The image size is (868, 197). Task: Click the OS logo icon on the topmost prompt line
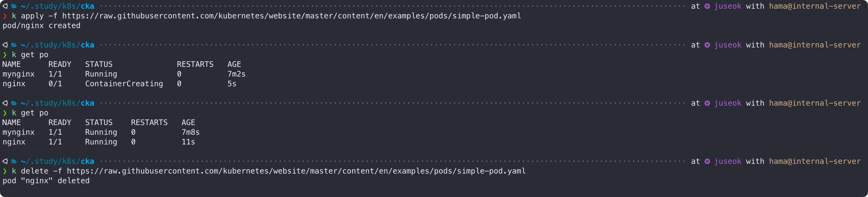click(x=5, y=6)
